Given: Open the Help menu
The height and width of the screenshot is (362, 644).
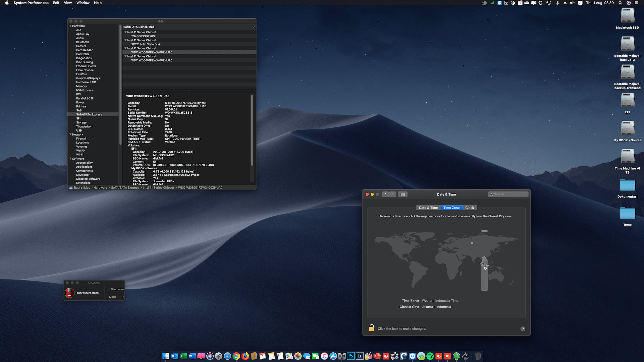Looking at the screenshot, I should click(98, 3).
